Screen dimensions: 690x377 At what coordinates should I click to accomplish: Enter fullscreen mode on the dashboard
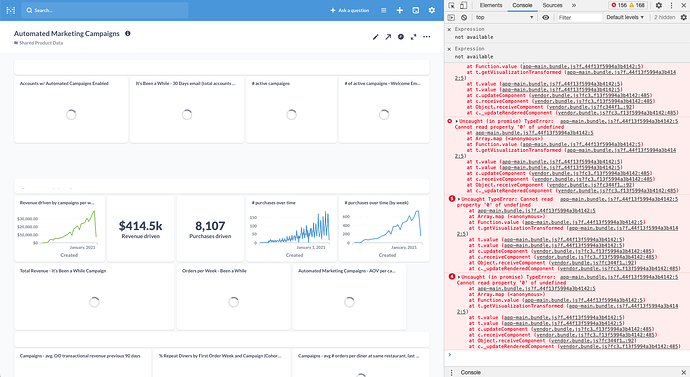413,37
